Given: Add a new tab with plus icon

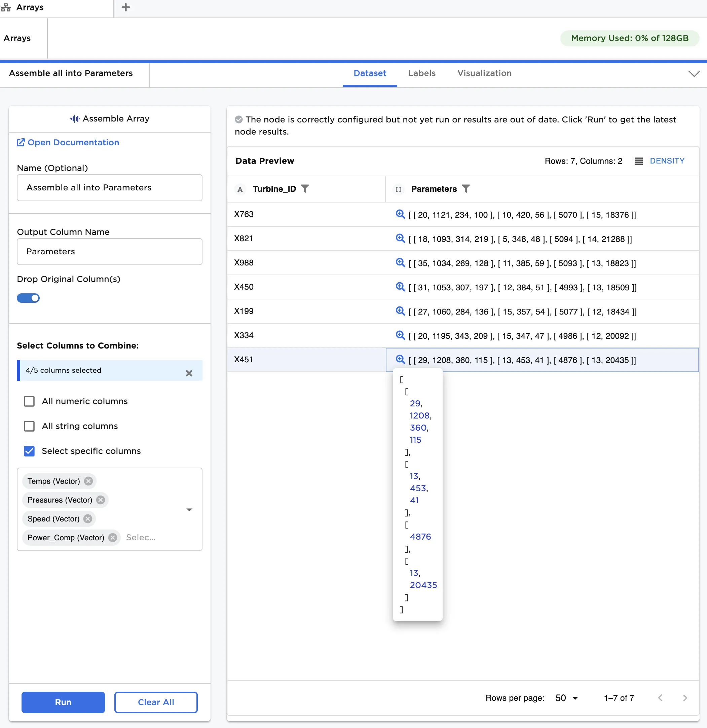Looking at the screenshot, I should tap(126, 7).
